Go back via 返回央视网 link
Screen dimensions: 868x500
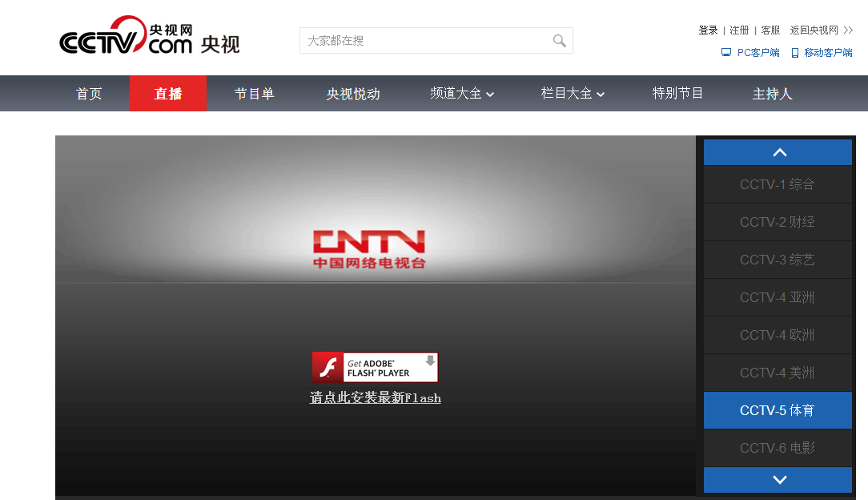tap(814, 30)
